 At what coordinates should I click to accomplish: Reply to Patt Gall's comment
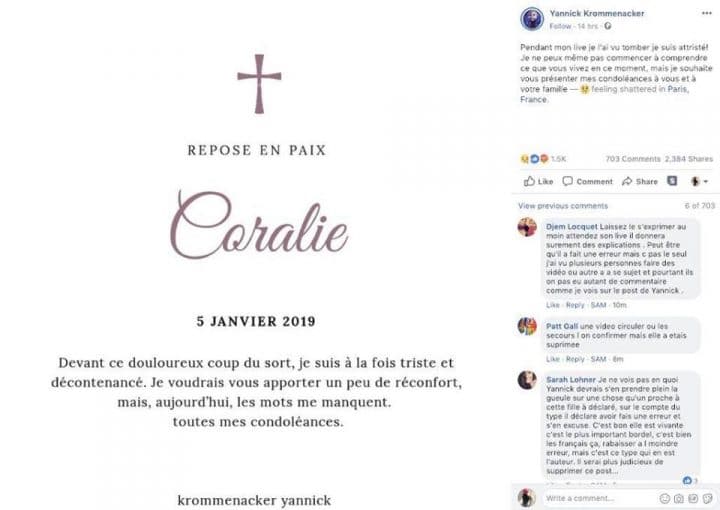(575, 358)
